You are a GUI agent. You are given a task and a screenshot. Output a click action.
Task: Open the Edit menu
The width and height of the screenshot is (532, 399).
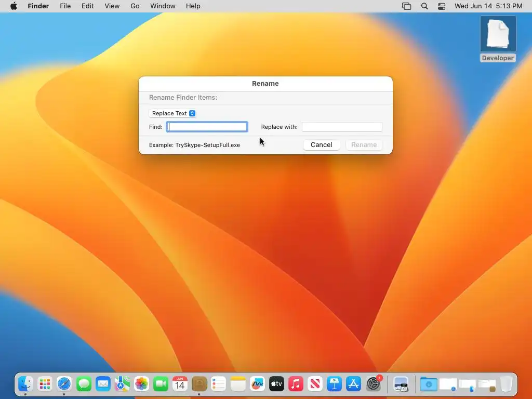tap(87, 6)
